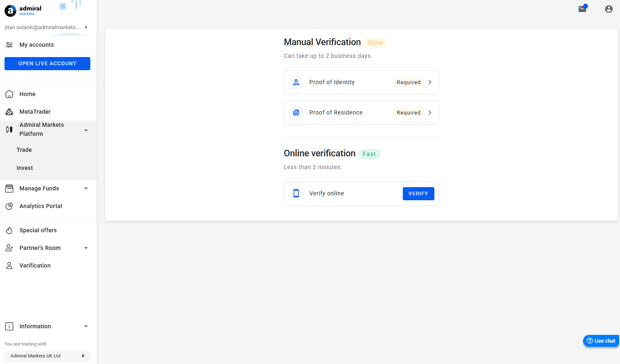Click 'Can take up to 2 business days' text
The width and height of the screenshot is (620, 364).
pyautogui.click(x=328, y=56)
